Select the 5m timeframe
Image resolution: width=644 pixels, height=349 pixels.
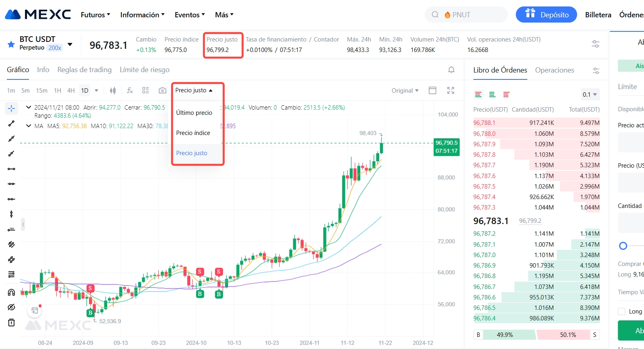pyautogui.click(x=25, y=90)
